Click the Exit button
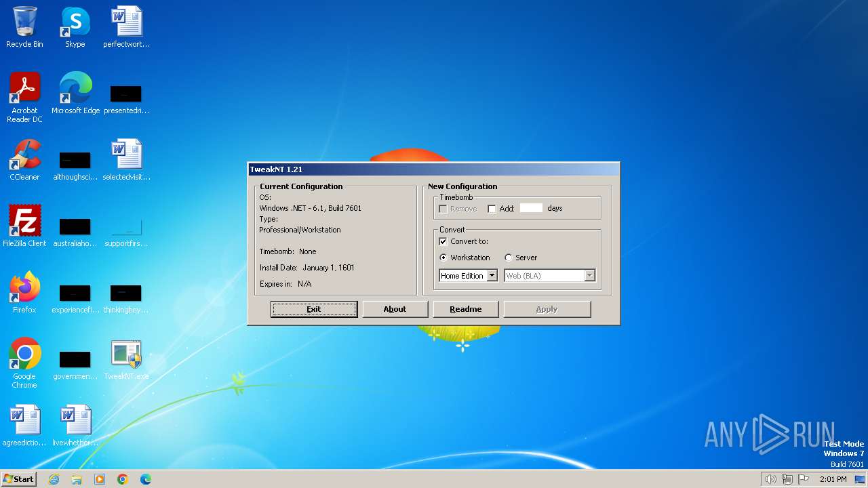This screenshot has height=488, width=868. pyautogui.click(x=314, y=309)
